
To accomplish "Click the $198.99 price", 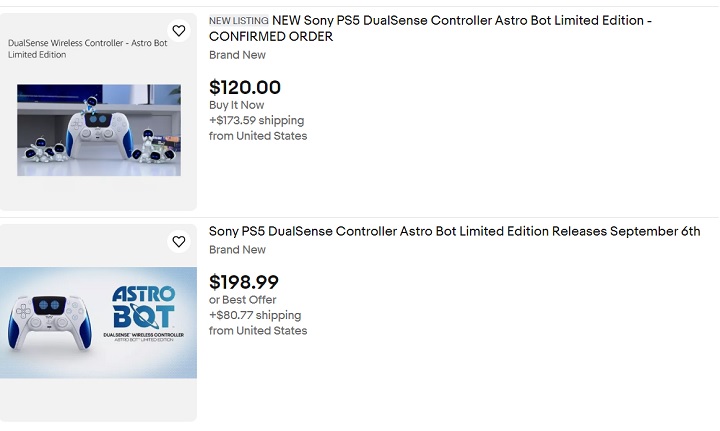I will coord(244,282).
